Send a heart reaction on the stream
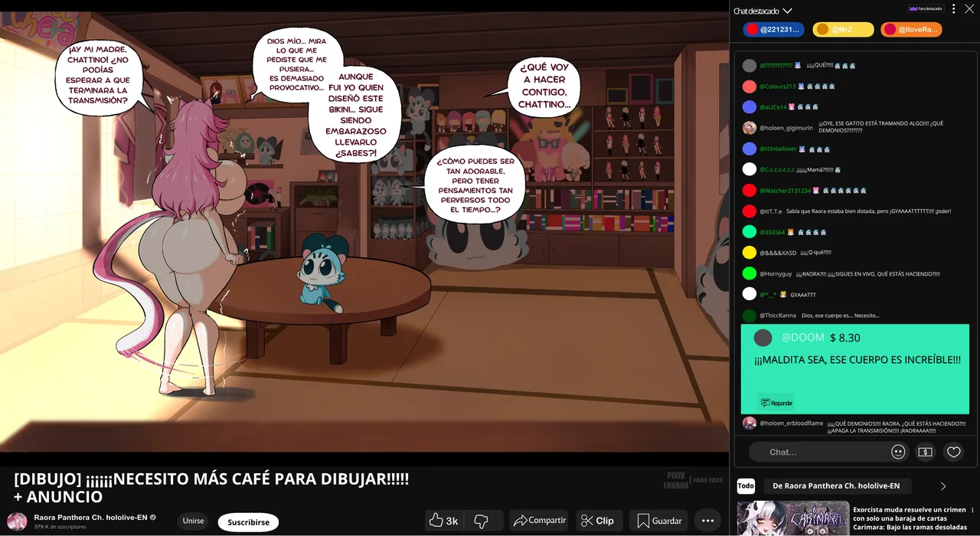Viewport: 980px width, 536px height. [953, 452]
